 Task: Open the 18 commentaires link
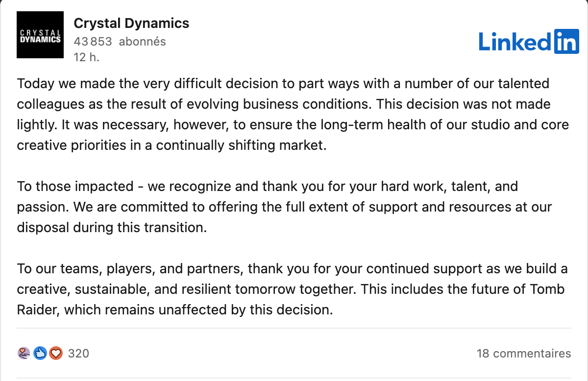pos(524,353)
